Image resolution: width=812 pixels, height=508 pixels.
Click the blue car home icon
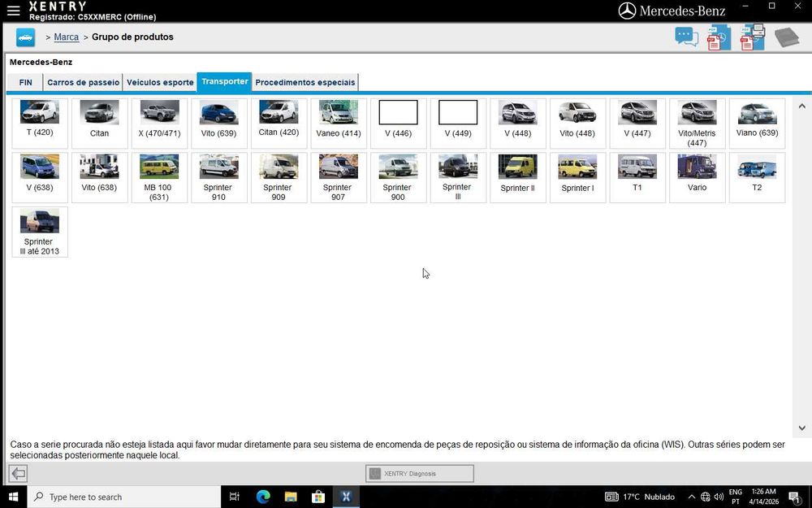click(x=25, y=37)
